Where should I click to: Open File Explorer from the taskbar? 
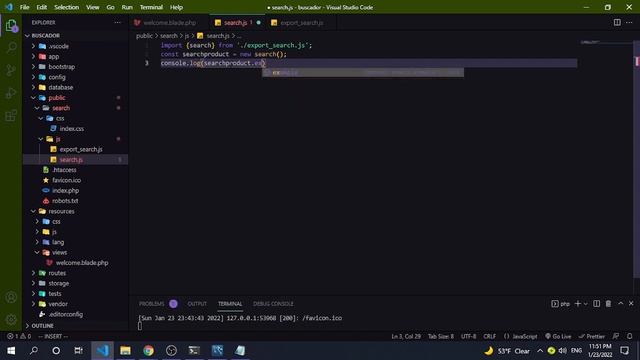point(125,351)
